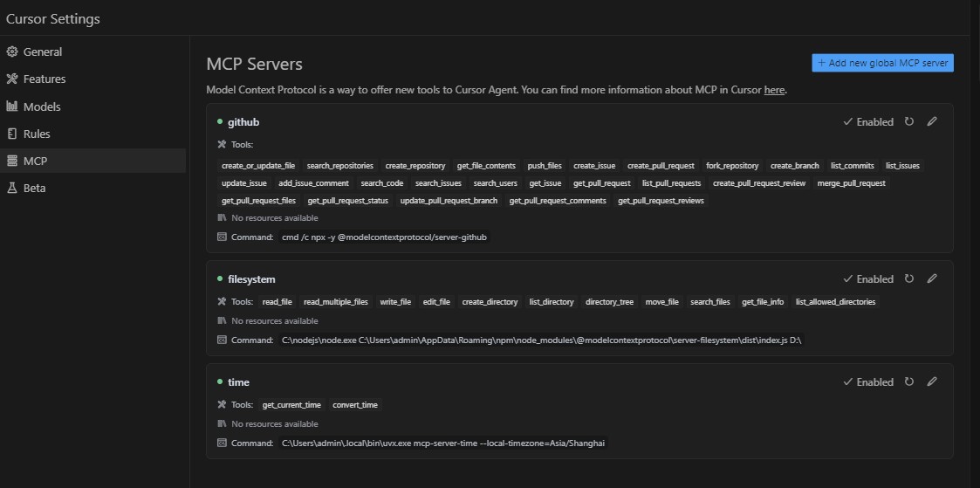The width and height of the screenshot is (980, 488).
Task: Refresh the filesystem MCP server
Action: tap(909, 279)
